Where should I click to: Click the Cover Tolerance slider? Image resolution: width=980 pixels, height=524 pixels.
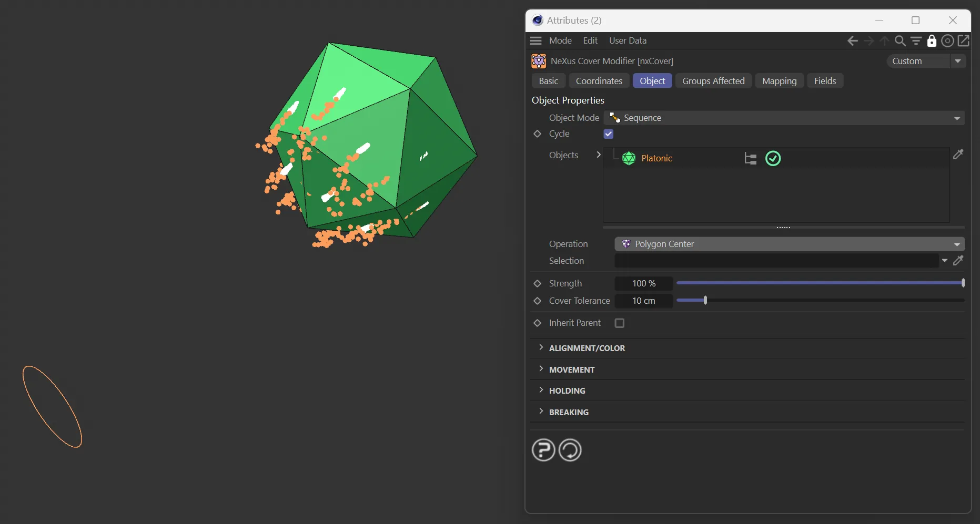[x=820, y=301]
